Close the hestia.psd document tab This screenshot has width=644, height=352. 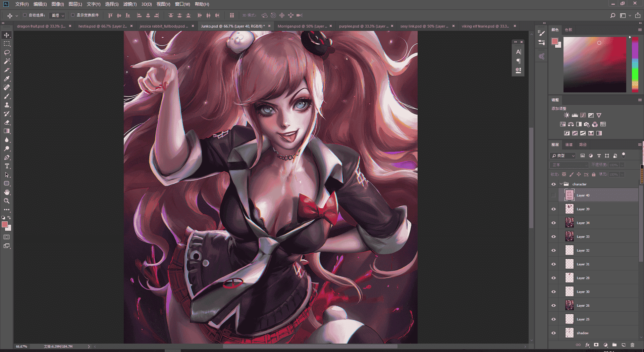pos(131,26)
